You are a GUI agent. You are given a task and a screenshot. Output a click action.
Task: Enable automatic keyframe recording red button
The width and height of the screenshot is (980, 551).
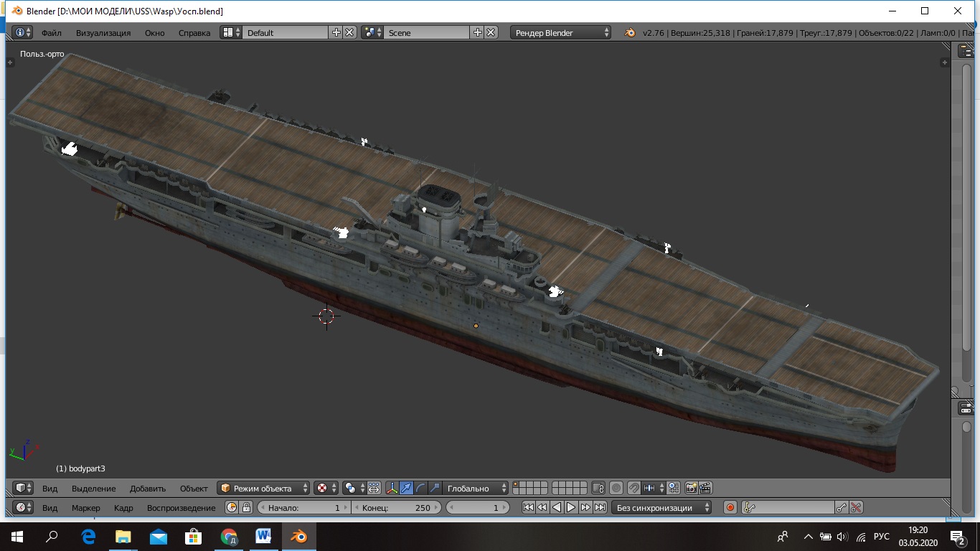[730, 508]
